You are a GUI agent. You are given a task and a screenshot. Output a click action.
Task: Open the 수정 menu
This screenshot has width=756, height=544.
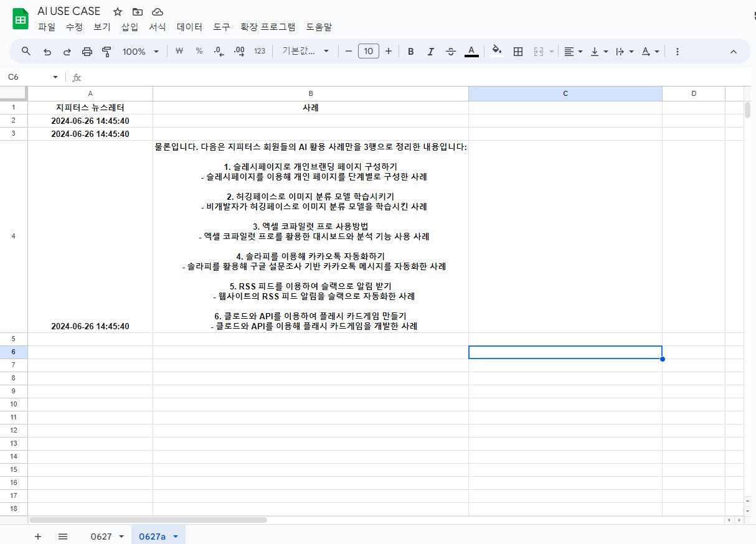click(74, 27)
